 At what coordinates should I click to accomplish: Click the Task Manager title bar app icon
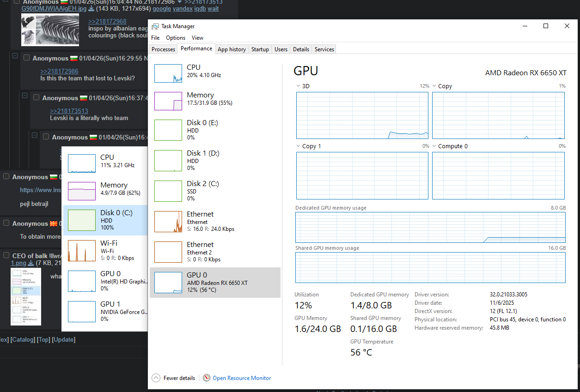click(x=156, y=26)
